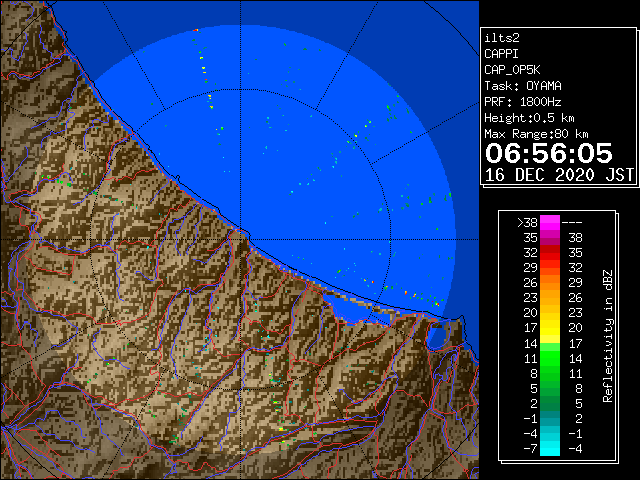Click the orange 26 dBZ legend color
Viewport: 640px width, 480px height.
pos(550,283)
